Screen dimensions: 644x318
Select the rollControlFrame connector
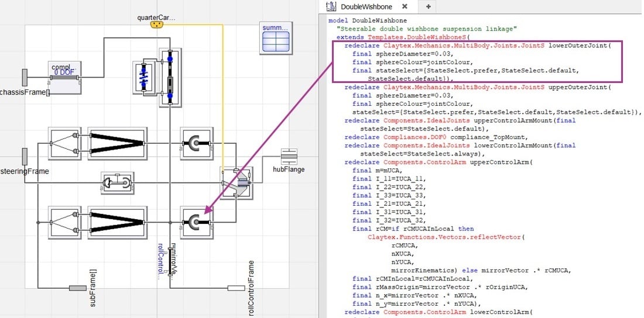point(236,288)
